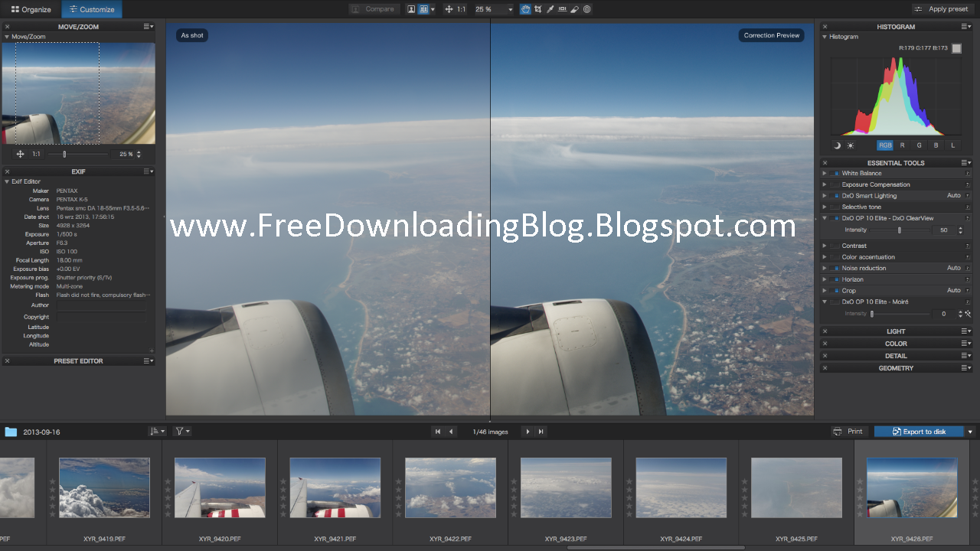
Task: Show the G histogram channel
Action: tap(919, 145)
